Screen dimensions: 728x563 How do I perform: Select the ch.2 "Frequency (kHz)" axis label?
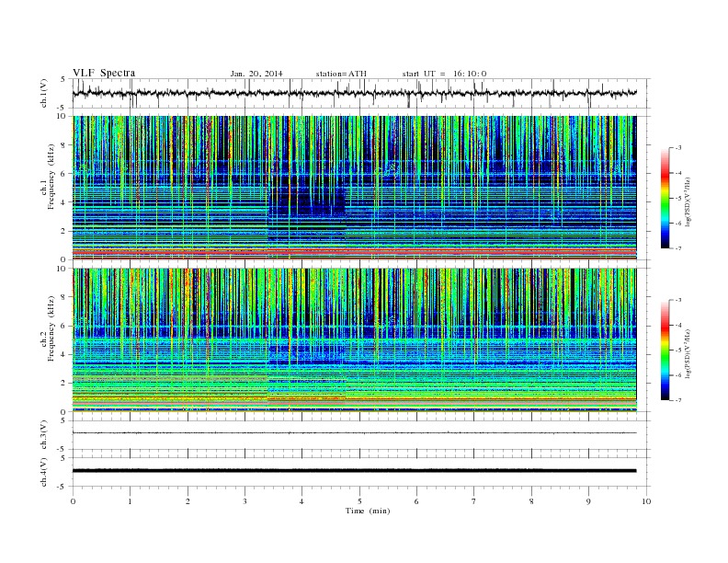coord(51,329)
